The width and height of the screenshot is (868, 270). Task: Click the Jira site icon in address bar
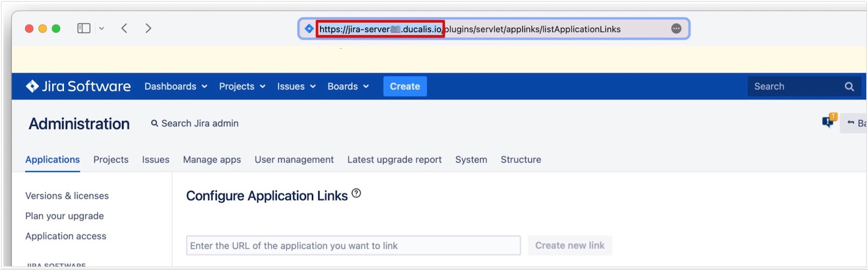point(309,29)
